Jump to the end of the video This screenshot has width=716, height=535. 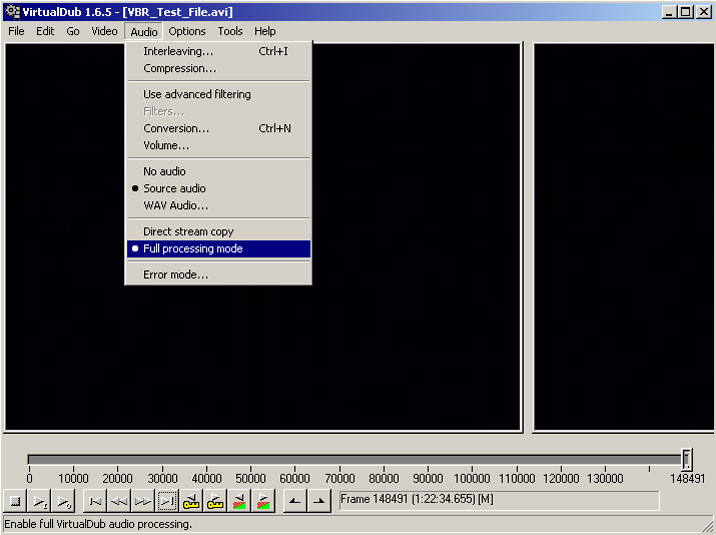pyautogui.click(x=167, y=501)
